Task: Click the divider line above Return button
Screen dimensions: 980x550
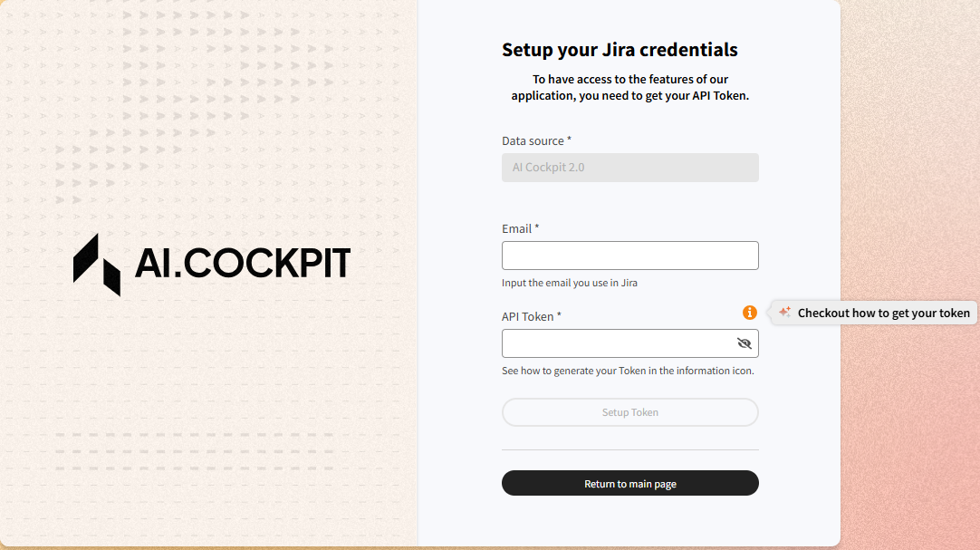Action: point(629,449)
